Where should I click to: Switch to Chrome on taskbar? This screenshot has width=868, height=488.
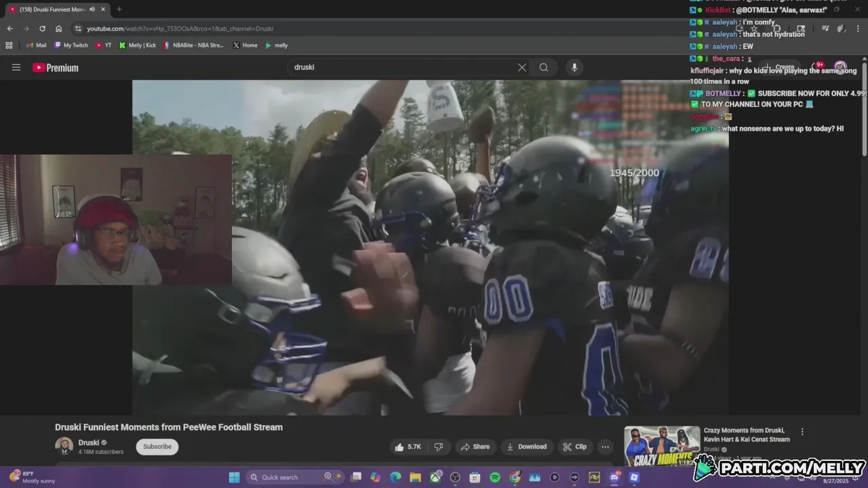[515, 477]
